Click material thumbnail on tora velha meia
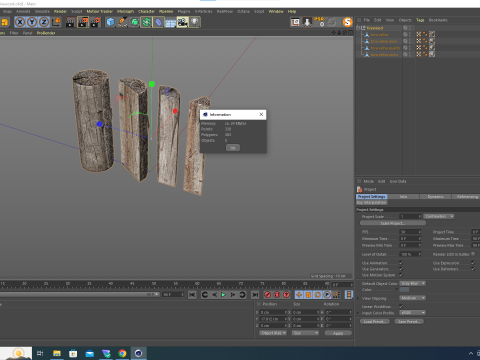The width and height of the screenshot is (480, 360). pyautogui.click(x=432, y=41)
